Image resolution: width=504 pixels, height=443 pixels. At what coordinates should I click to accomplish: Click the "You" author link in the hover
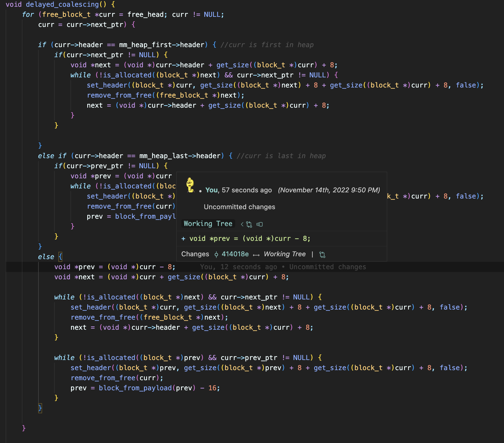(211, 190)
